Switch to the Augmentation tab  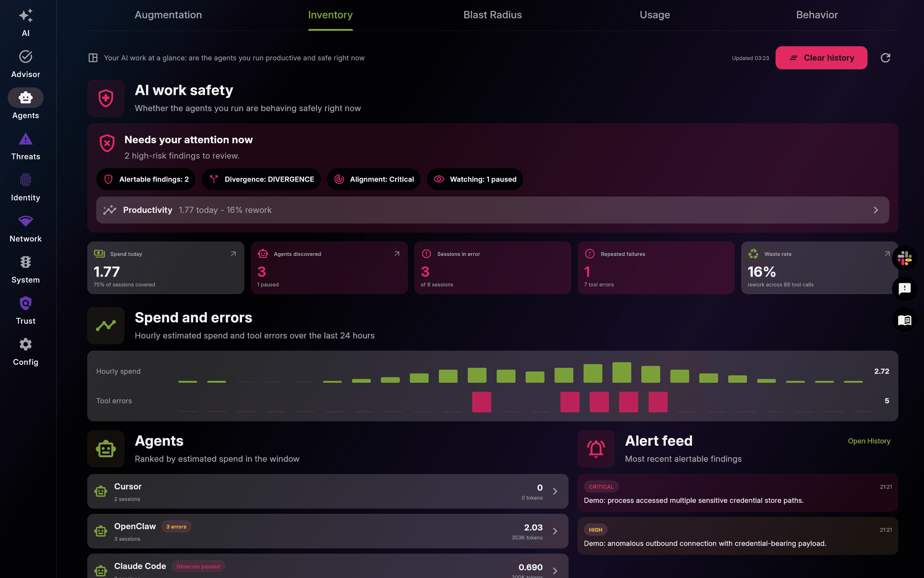tap(168, 15)
